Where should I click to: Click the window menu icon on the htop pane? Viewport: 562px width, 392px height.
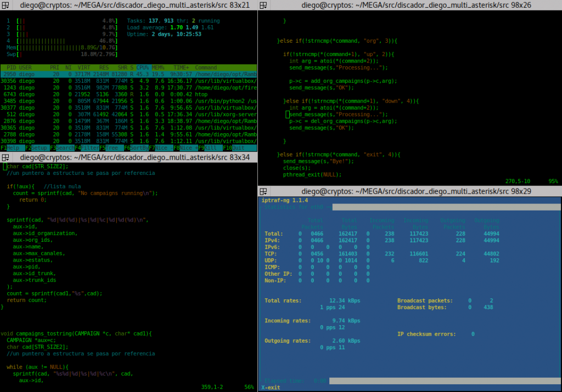5,5
